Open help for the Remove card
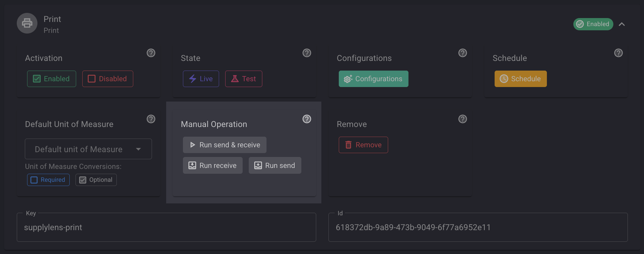This screenshot has height=254, width=644. coord(463,119)
